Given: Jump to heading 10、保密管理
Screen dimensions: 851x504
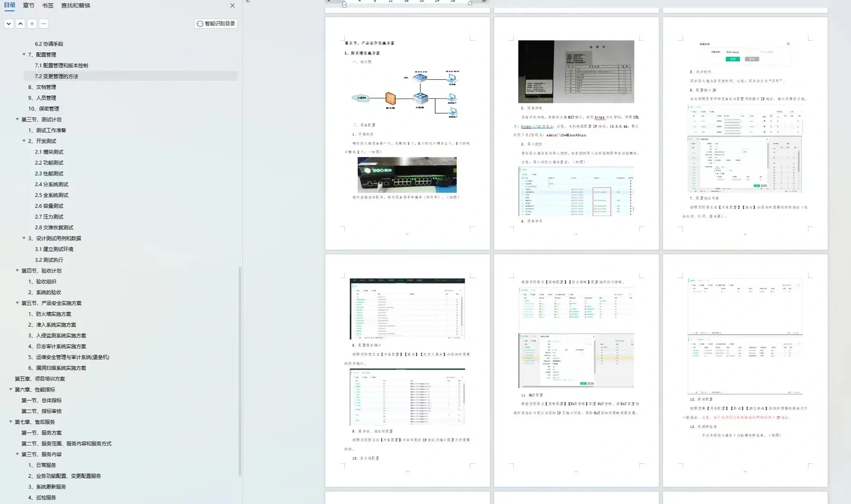Looking at the screenshot, I should coord(43,109).
